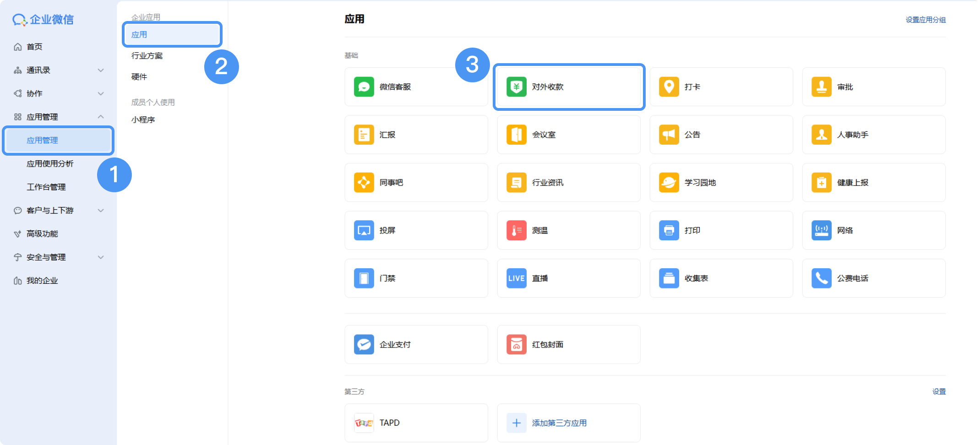Open the 学习园地 planet icon

pyautogui.click(x=669, y=183)
